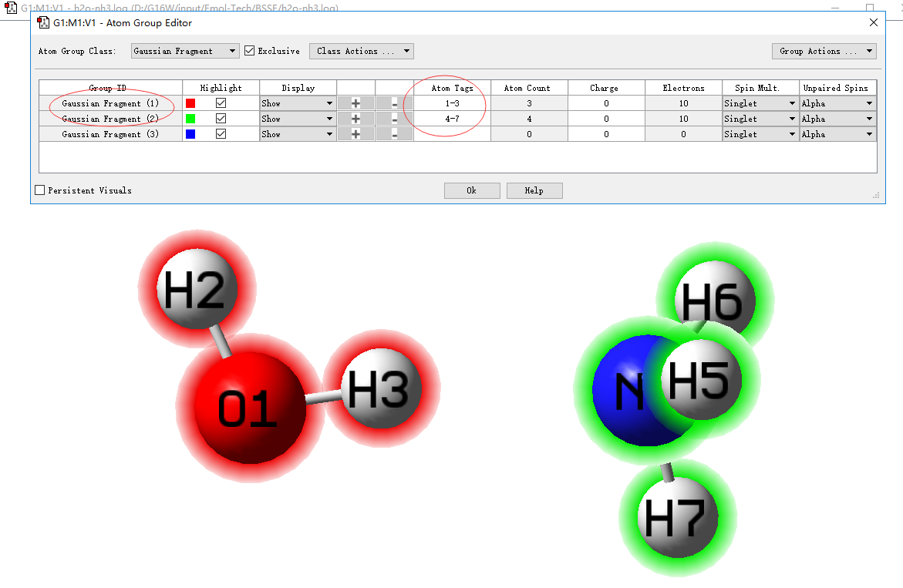903x588 pixels.
Task: Click minus button for Gaussian Fragment (3)
Action: (394, 134)
